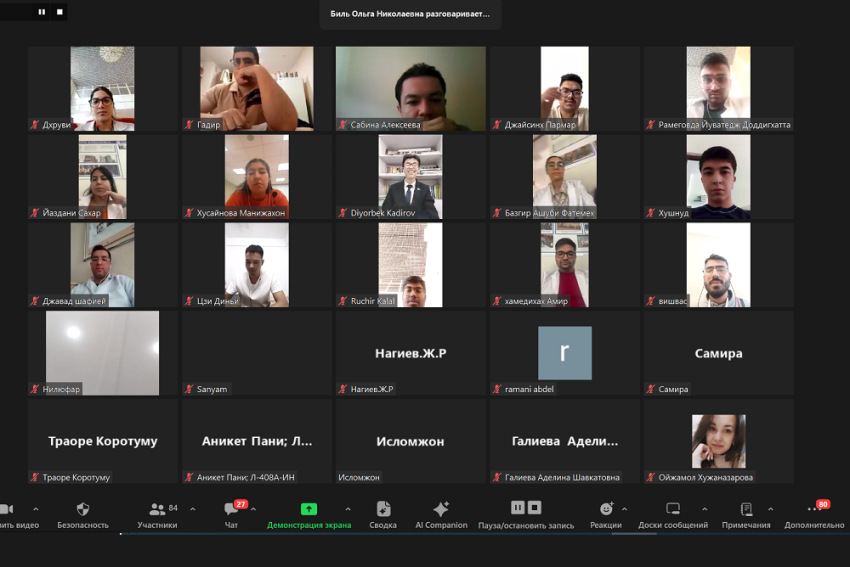Image resolution: width=850 pixels, height=567 pixels.
Task: Toggle the camera video button in toolbar
Action: pos(6,510)
